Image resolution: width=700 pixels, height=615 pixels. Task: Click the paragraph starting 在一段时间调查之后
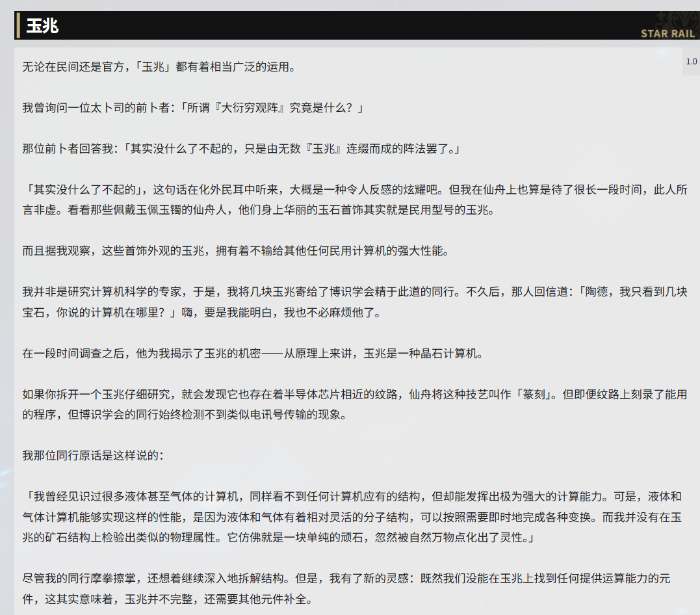(x=252, y=354)
